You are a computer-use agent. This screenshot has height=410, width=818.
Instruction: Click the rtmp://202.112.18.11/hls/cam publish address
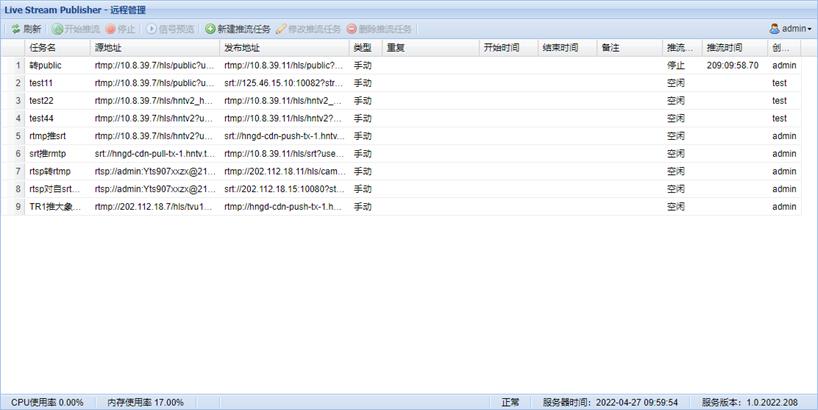(x=285, y=172)
